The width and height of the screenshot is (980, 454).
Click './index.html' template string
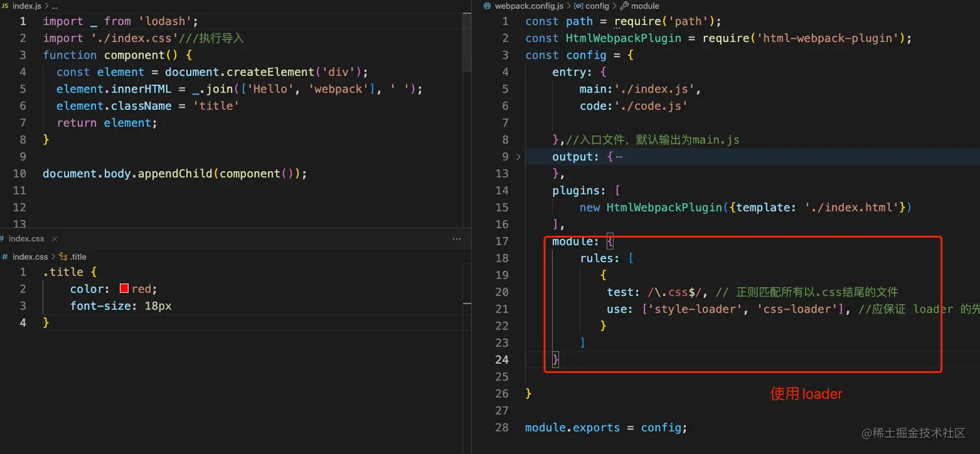(x=853, y=207)
